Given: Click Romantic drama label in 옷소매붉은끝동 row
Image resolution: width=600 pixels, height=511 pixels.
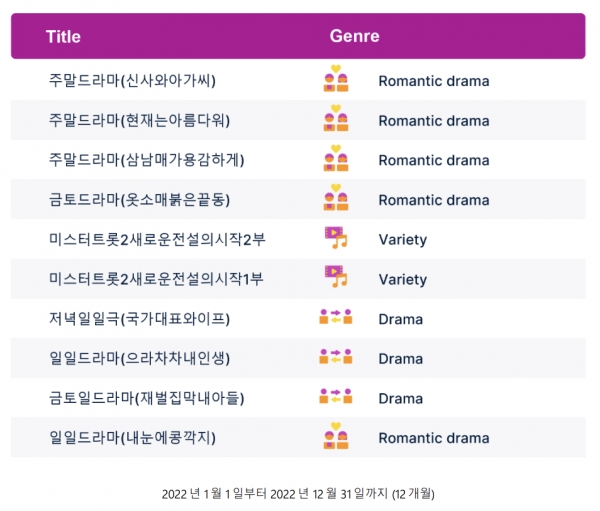Looking at the screenshot, I should click(434, 200).
